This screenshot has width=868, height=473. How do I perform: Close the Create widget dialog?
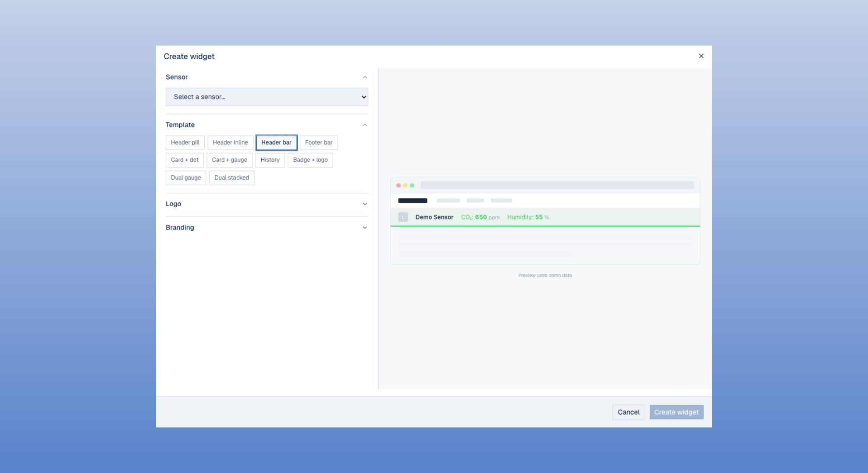coord(701,56)
